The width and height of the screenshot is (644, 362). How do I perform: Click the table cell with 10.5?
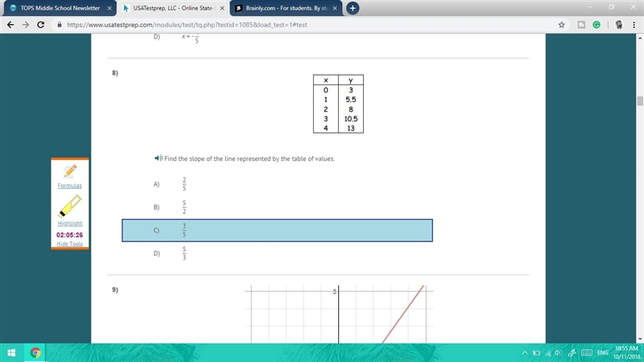pos(351,118)
